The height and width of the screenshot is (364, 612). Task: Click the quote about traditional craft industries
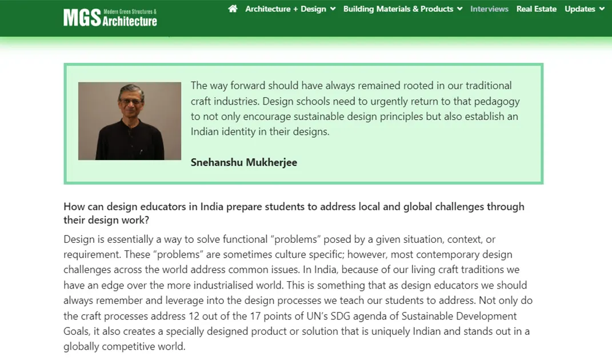coord(355,109)
